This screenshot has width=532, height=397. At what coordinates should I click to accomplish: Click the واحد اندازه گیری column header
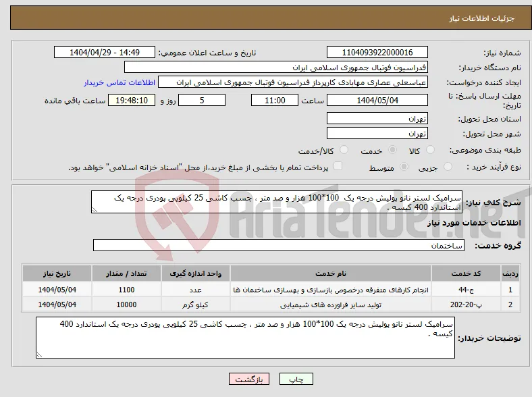(196, 273)
